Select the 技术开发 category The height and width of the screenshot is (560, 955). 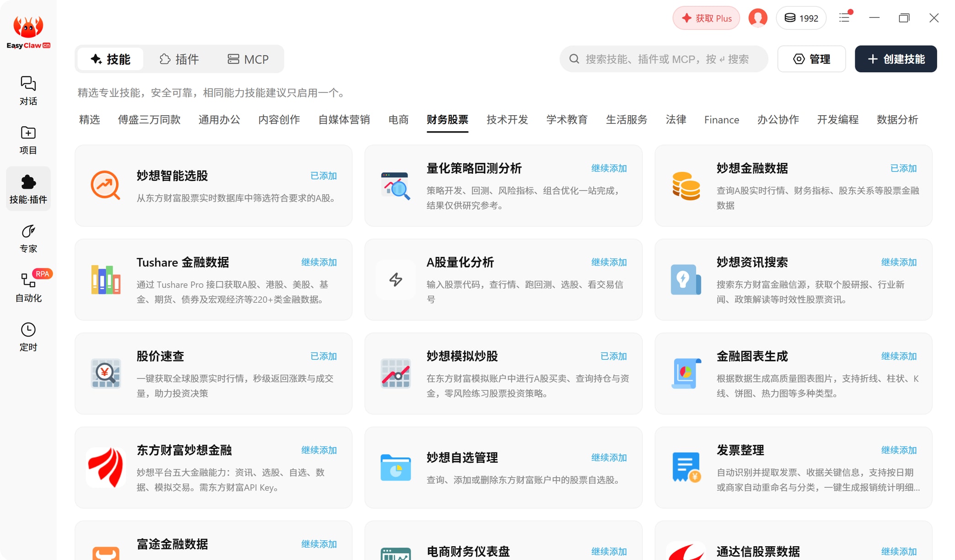[x=507, y=120]
